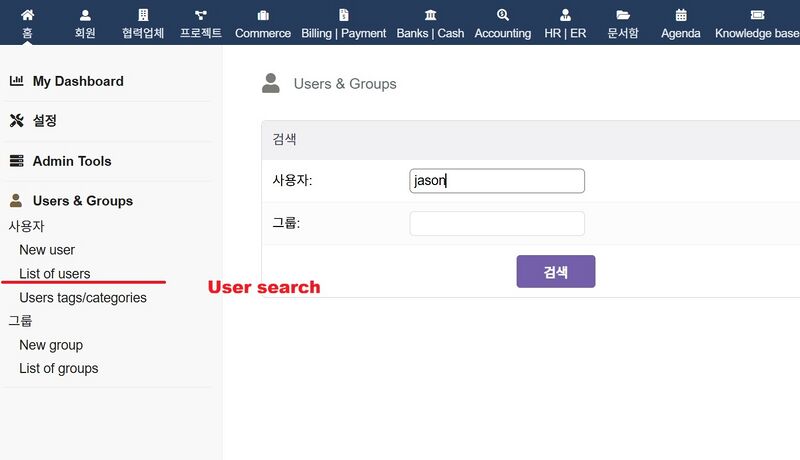Open List of groups
The image size is (800, 460).
[x=59, y=369]
